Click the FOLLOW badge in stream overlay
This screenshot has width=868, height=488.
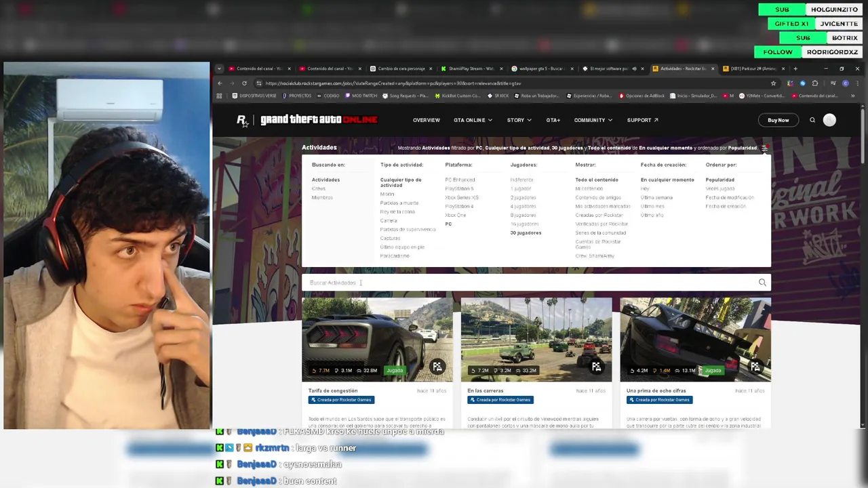778,52
